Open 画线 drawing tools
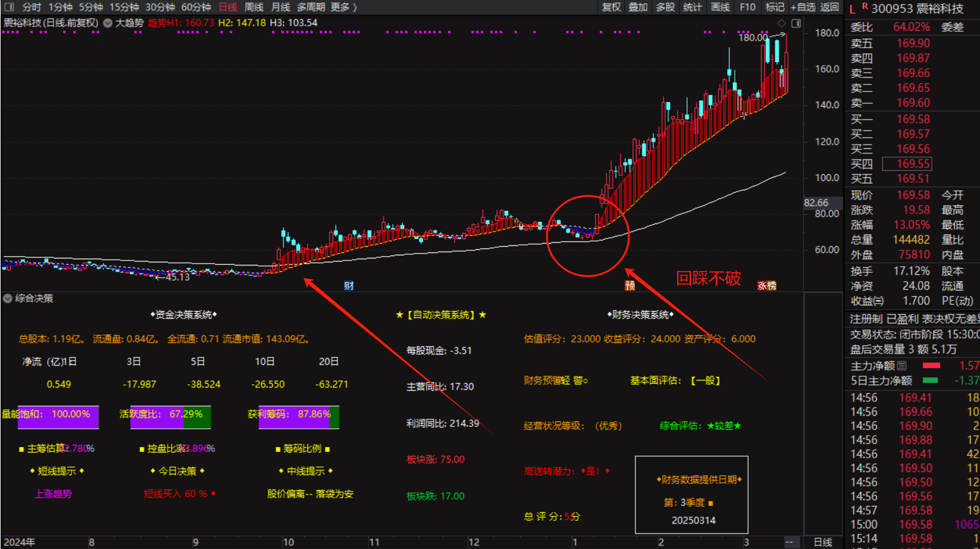The image size is (980, 549). [x=720, y=7]
